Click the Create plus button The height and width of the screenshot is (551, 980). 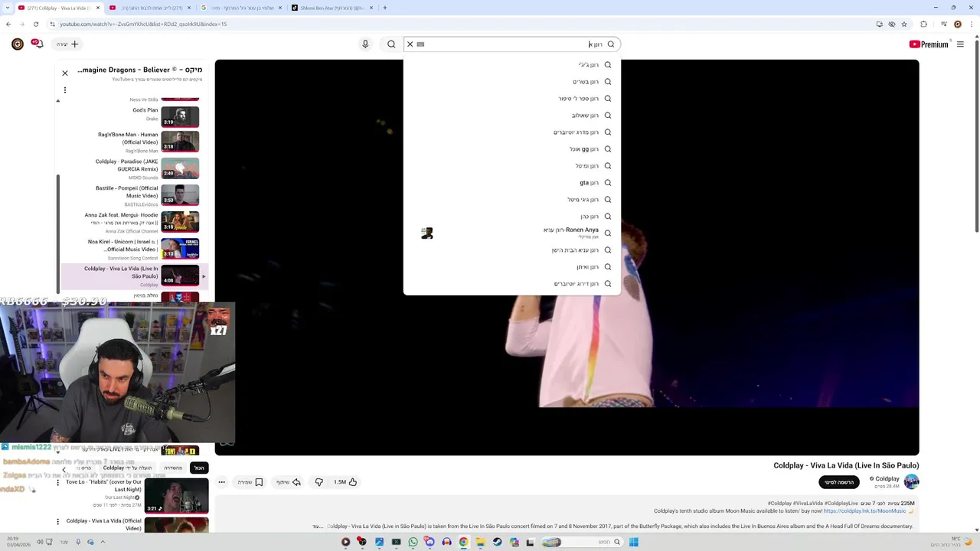pyautogui.click(x=67, y=44)
